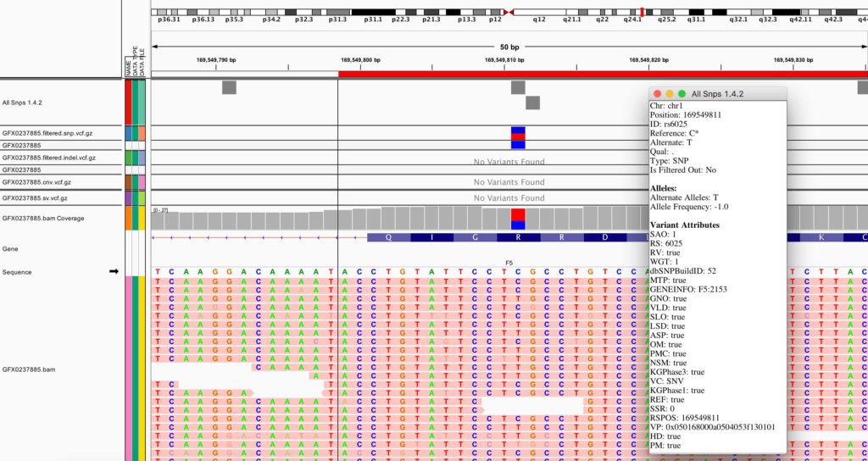Viewport: 868px width, 461px height.
Task: Click 'Chr: chr1' in the popup
Action: point(665,106)
